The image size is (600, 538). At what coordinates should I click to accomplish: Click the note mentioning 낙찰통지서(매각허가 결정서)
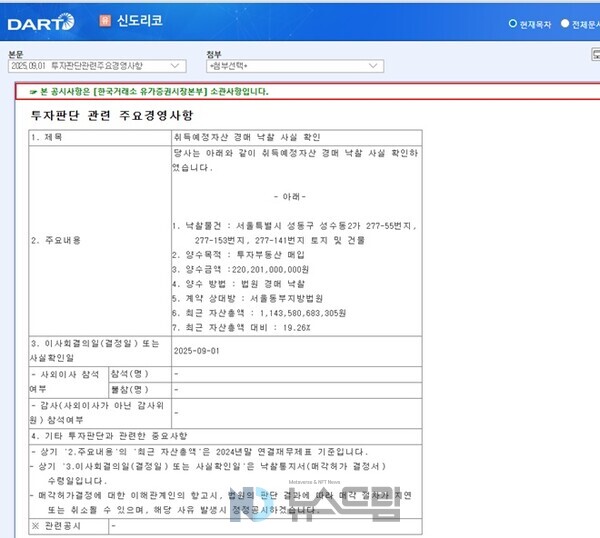pos(209,473)
